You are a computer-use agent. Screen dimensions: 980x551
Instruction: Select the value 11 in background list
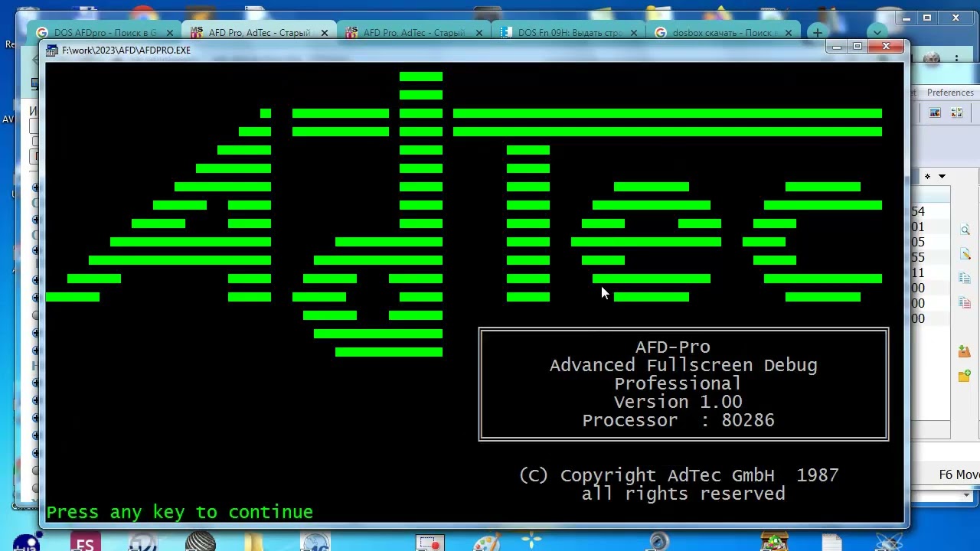pos(918,272)
